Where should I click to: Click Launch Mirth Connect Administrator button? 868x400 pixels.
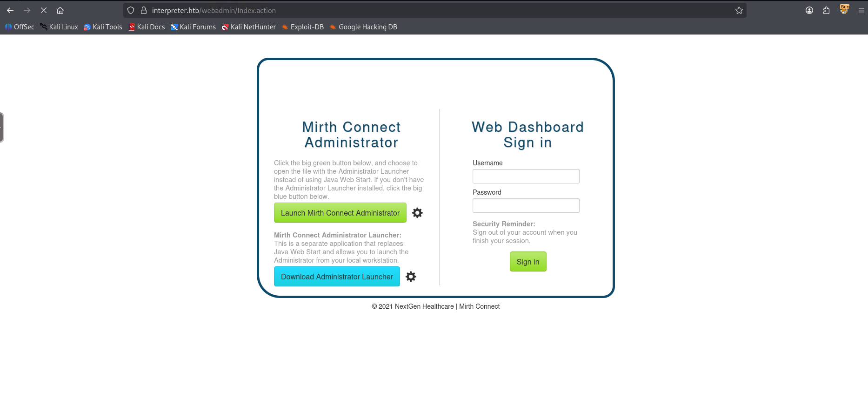click(x=340, y=213)
